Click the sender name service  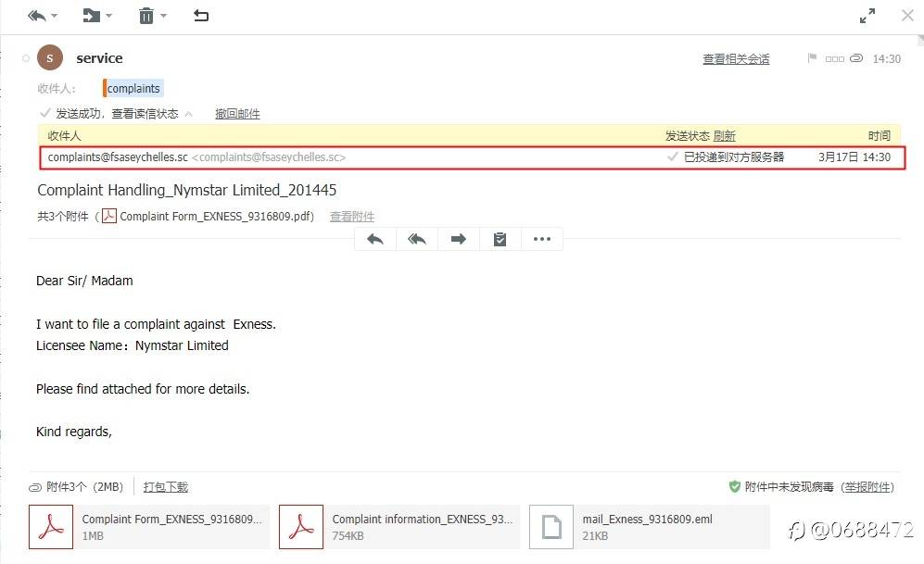tap(99, 58)
